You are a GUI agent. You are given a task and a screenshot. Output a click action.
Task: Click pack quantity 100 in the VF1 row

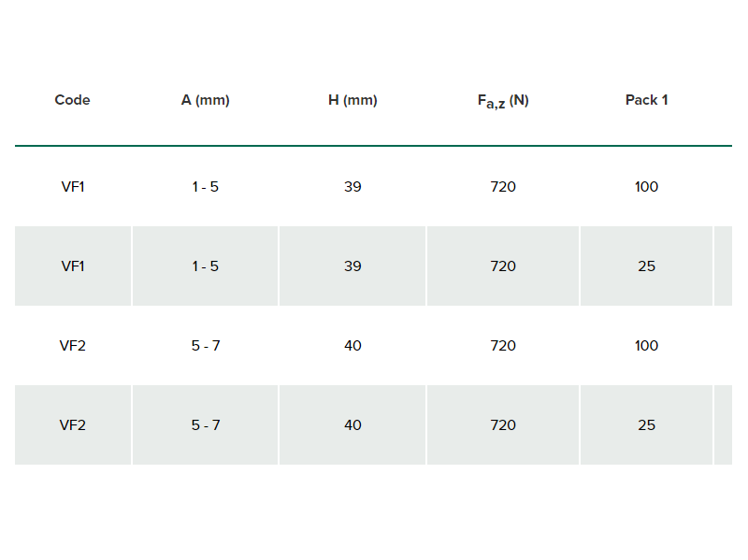click(646, 186)
